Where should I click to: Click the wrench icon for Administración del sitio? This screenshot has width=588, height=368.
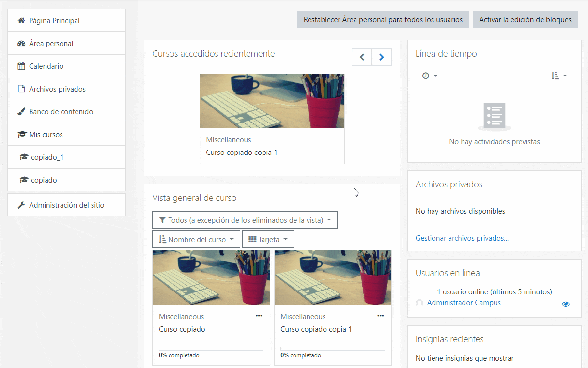(21, 205)
